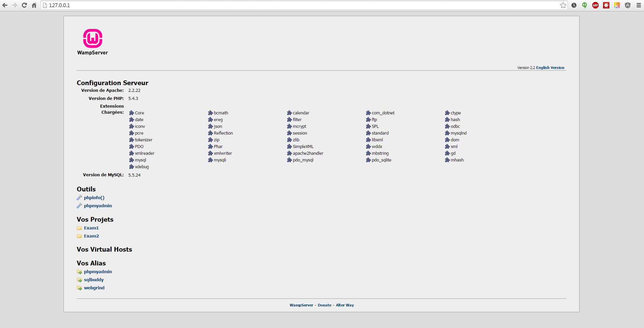Viewport: 644px width, 328px height.
Task: Open the phpinfo() tool link
Action: [94, 198]
